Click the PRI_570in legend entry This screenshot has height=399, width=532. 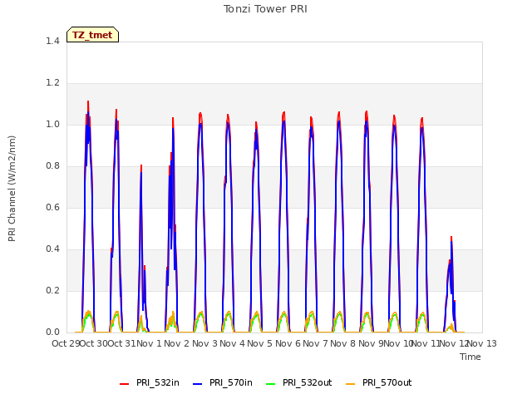223,382
